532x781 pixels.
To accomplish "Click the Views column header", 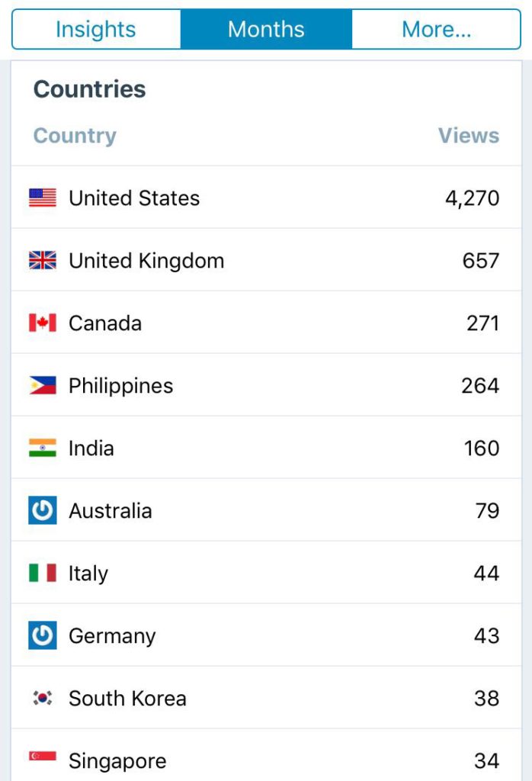I will click(x=469, y=136).
